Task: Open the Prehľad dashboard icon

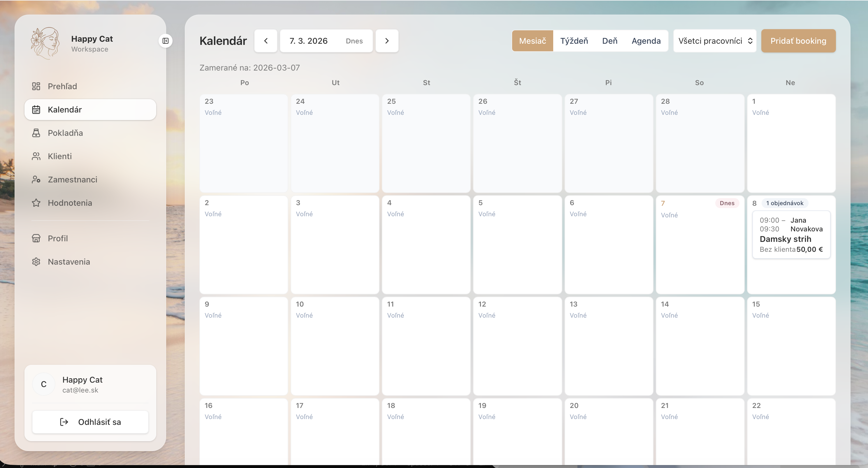Action: coord(36,86)
